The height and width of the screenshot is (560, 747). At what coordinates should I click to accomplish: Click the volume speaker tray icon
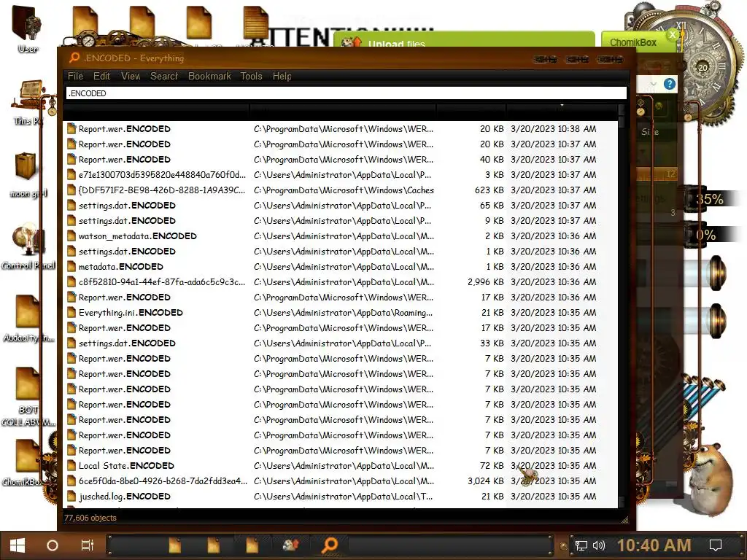pyautogui.click(x=599, y=545)
